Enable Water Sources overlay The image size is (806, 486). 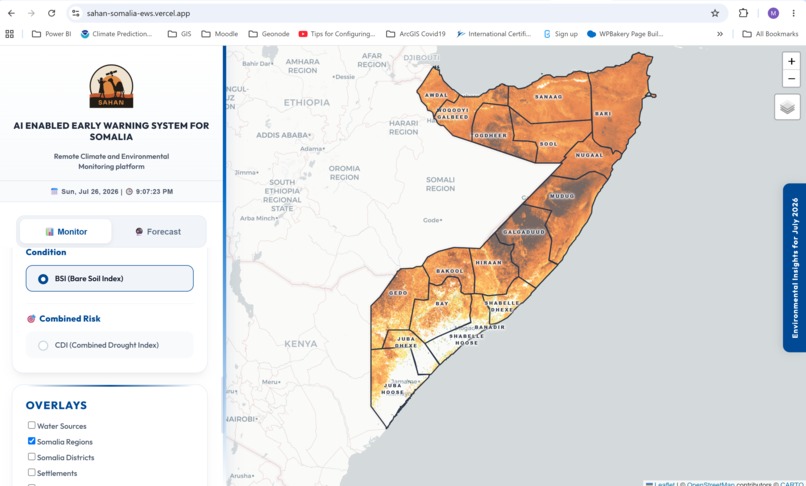[x=31, y=425]
